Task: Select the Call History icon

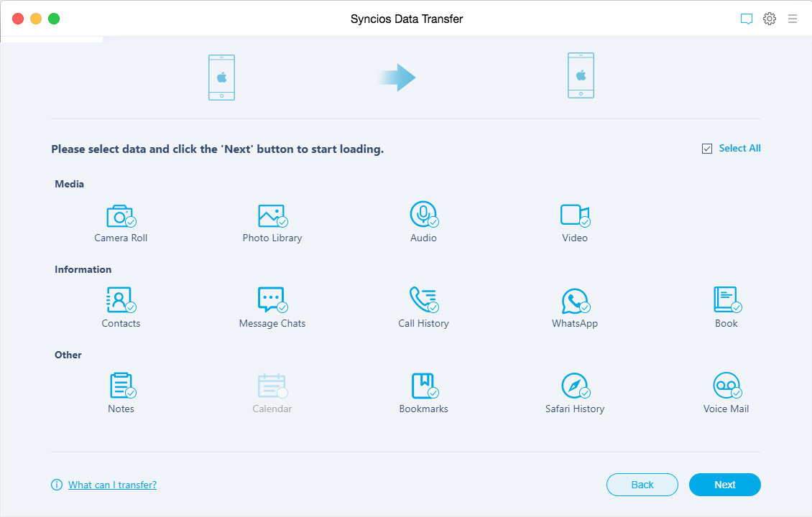Action: click(424, 299)
